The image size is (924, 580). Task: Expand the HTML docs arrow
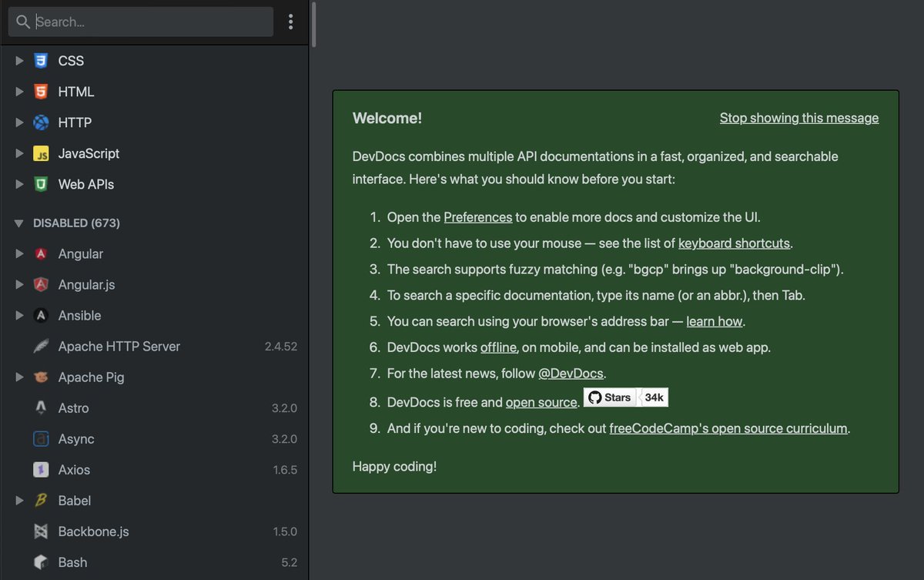[20, 92]
